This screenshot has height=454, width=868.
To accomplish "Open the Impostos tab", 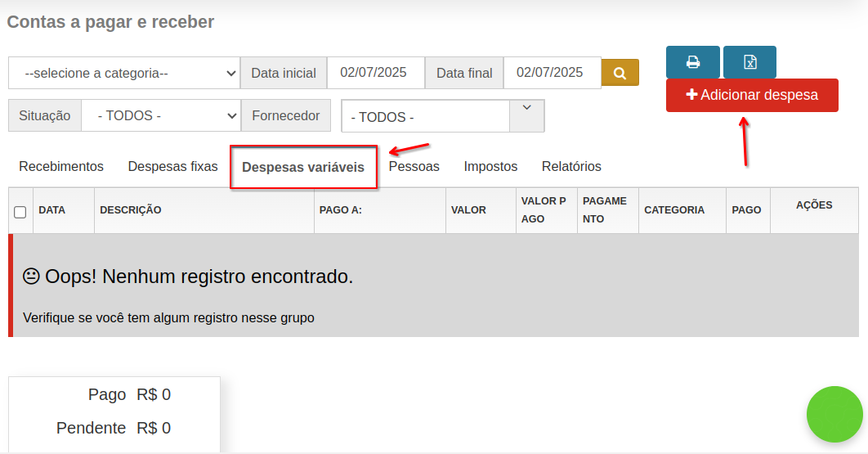I will pos(490,166).
